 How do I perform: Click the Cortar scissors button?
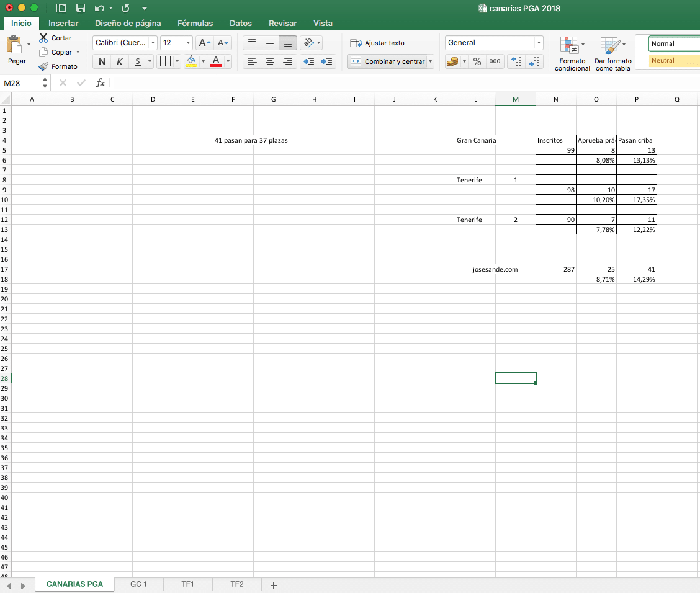55,38
